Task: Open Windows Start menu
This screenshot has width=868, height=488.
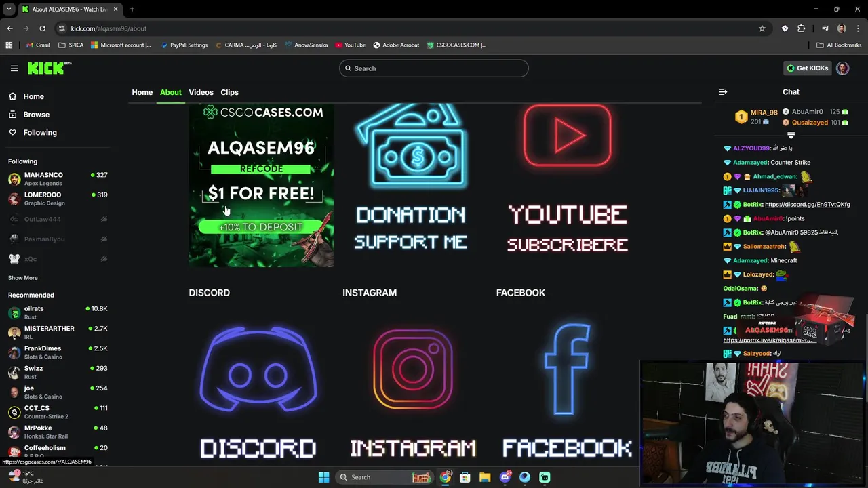Action: [x=323, y=477]
